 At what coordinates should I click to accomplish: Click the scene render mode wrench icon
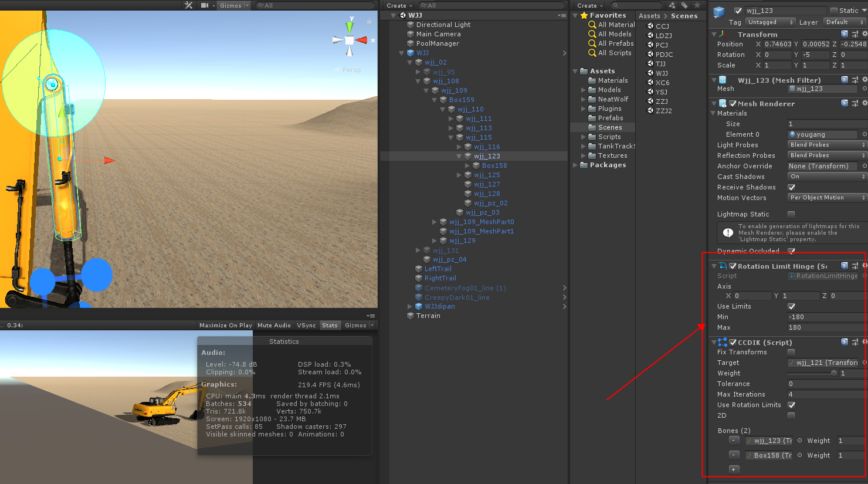point(188,5)
